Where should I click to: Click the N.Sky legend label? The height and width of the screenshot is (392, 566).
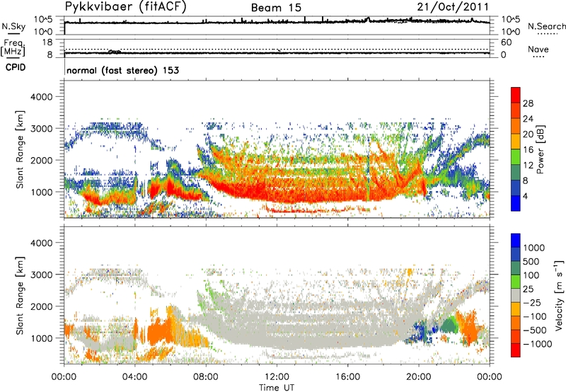(13, 26)
